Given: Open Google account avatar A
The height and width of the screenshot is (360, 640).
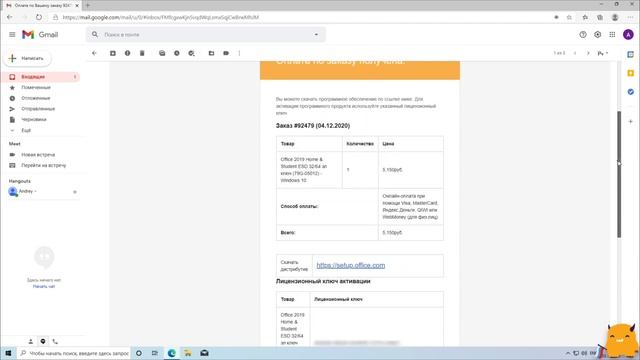Looking at the screenshot, I should point(628,35).
